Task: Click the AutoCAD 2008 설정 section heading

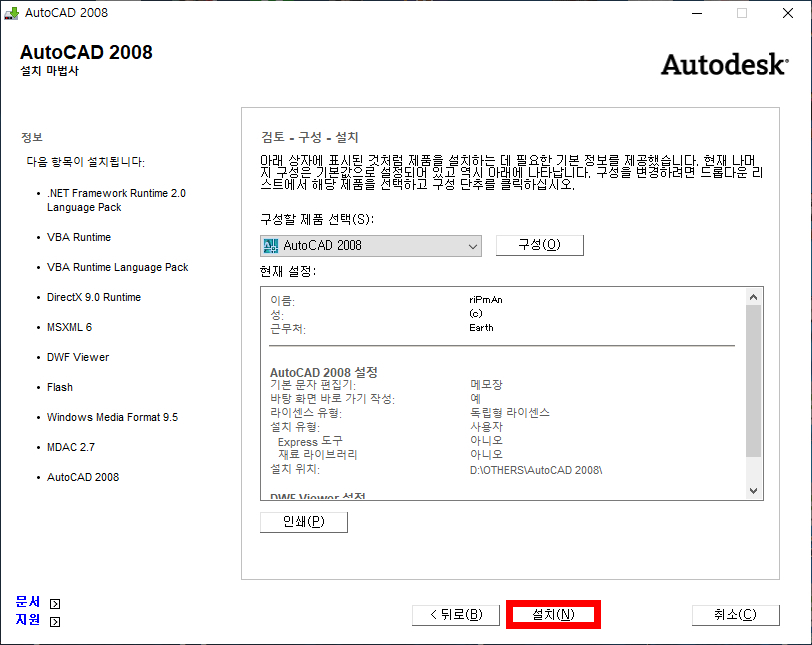Action: click(324, 372)
